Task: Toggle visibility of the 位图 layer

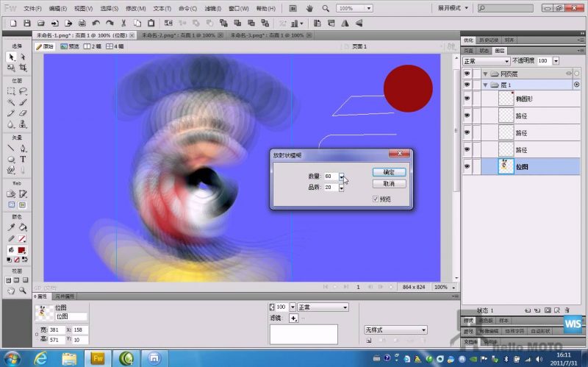Action: tap(467, 166)
